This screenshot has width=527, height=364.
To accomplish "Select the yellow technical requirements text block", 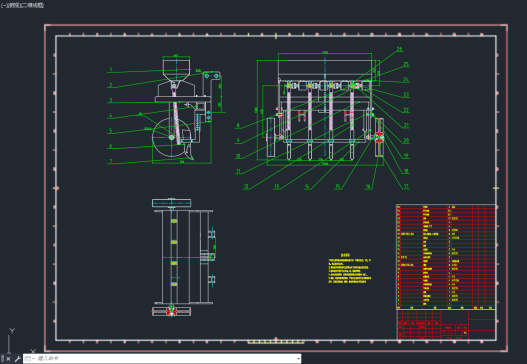I will point(350,269).
